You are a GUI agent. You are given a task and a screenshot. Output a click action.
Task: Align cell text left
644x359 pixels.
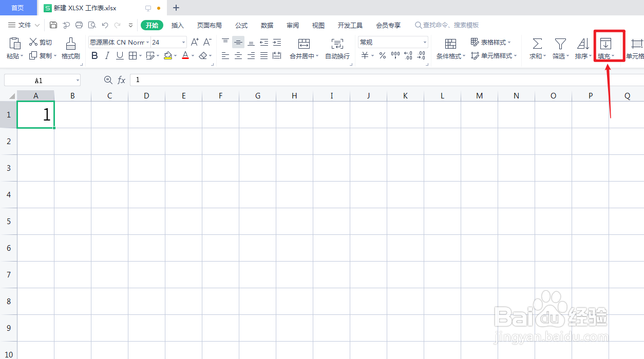pos(225,56)
